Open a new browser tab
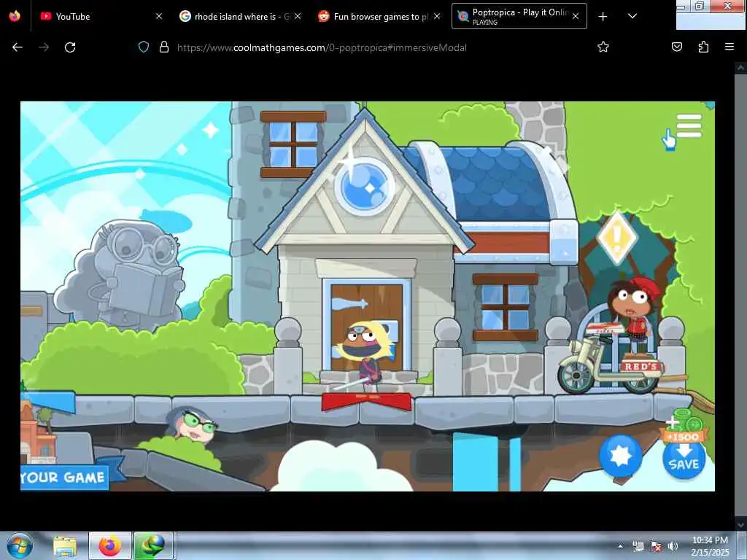 pyautogui.click(x=603, y=17)
